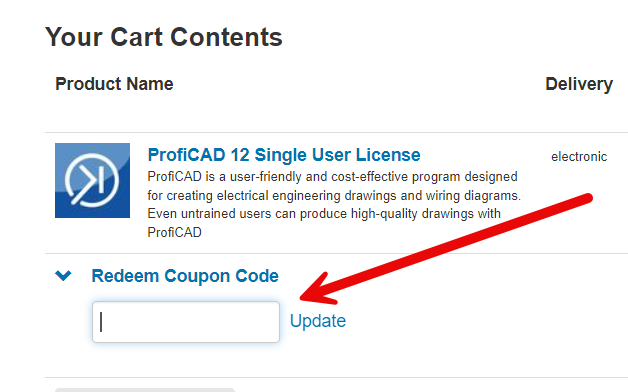Select the Delivery column header

click(x=579, y=84)
